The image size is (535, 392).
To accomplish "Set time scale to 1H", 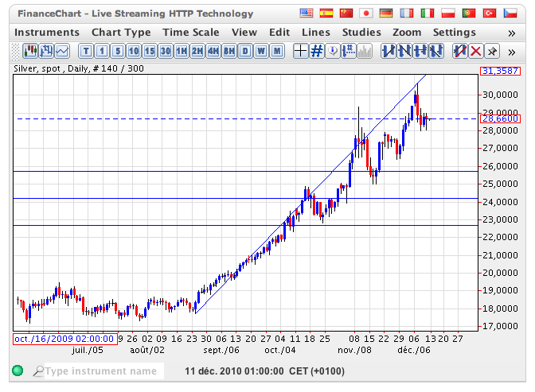I will pyautogui.click(x=182, y=51).
